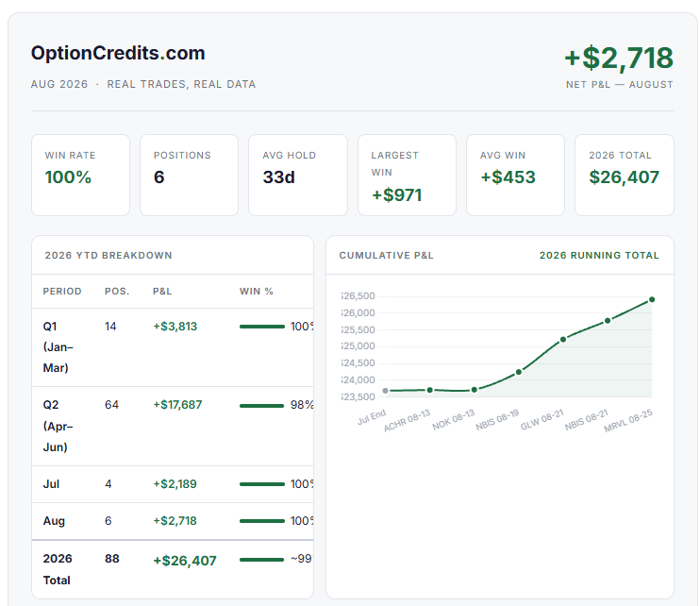Select the Avg Hold 33d card
The height and width of the screenshot is (606, 700).
coord(298,175)
